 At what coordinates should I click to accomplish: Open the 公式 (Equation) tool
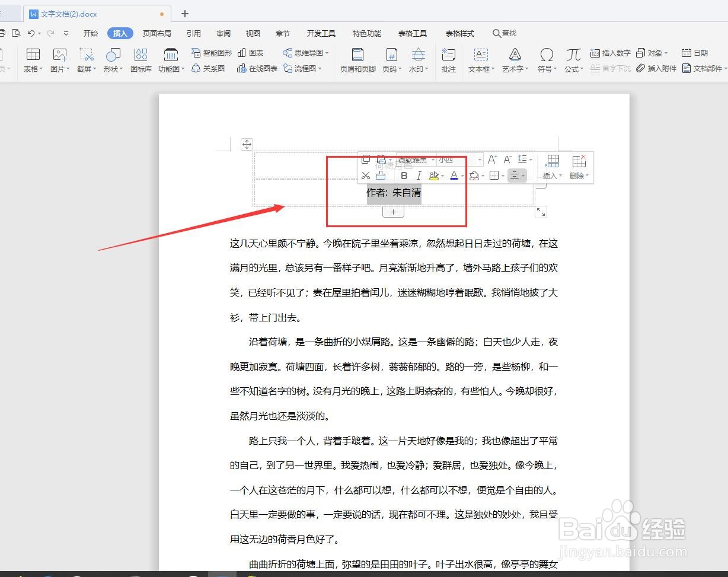click(573, 60)
